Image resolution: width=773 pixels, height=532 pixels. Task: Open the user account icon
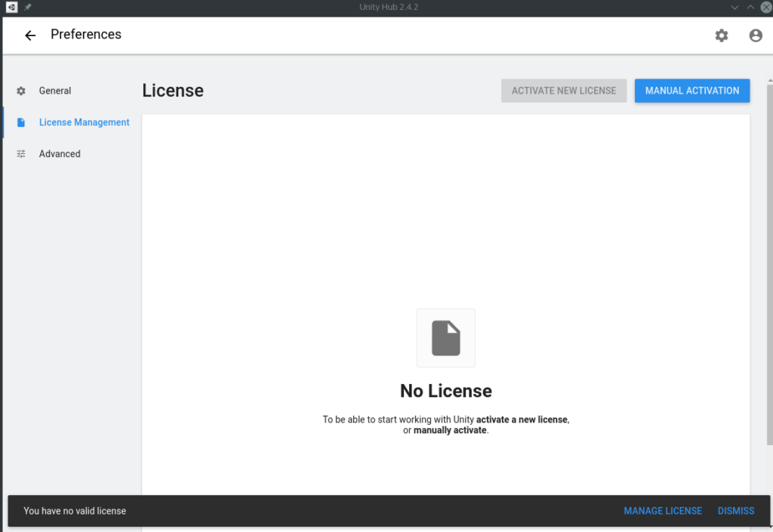point(755,35)
